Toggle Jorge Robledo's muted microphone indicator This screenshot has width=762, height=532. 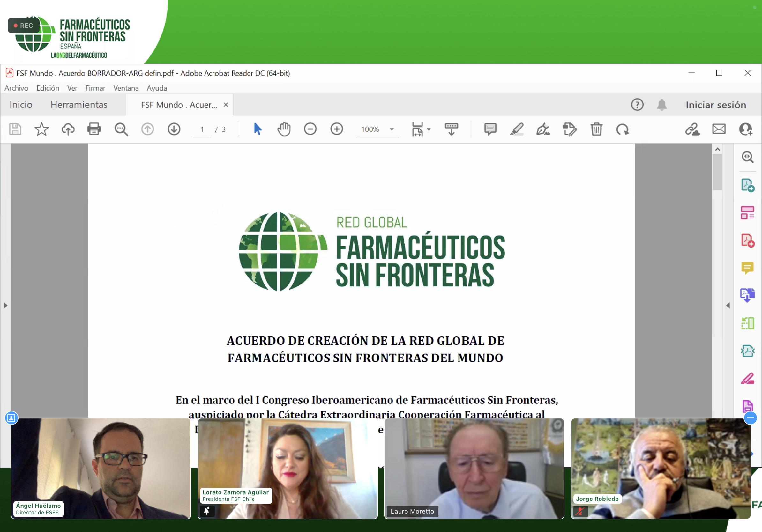tap(580, 511)
